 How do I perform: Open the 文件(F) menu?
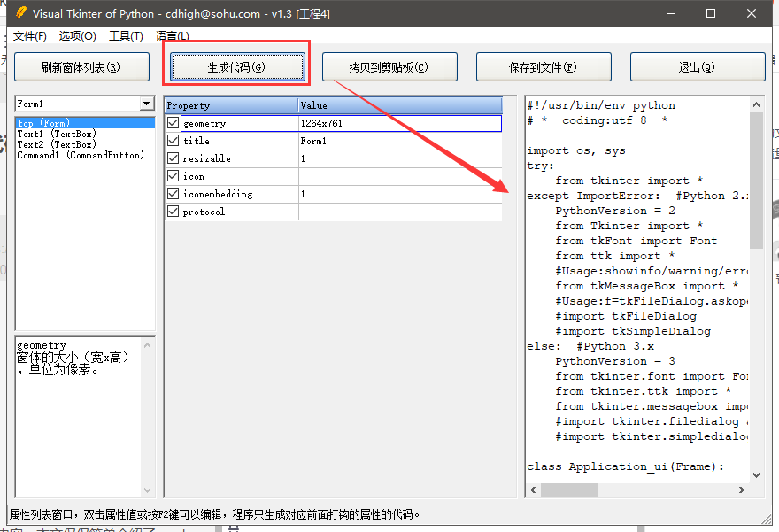[29, 36]
